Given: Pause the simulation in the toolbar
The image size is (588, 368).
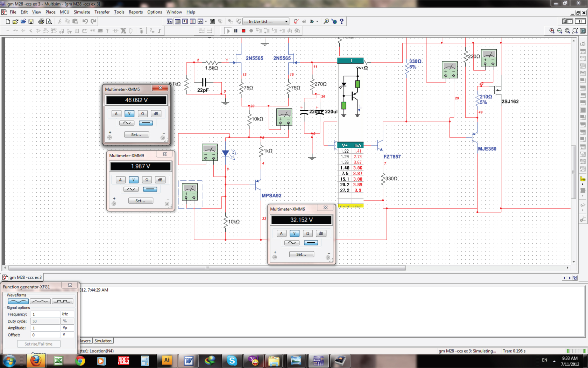Looking at the screenshot, I should click(236, 31).
